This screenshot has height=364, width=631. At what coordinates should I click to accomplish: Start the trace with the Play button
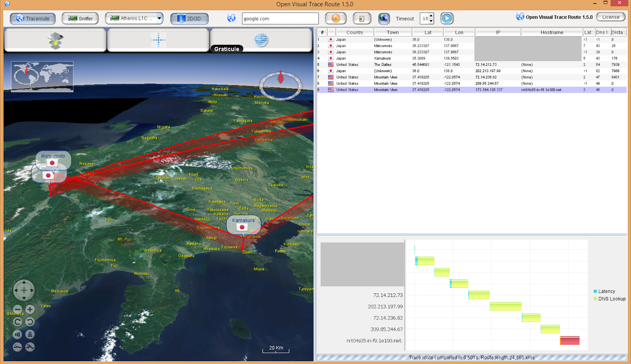(x=447, y=18)
